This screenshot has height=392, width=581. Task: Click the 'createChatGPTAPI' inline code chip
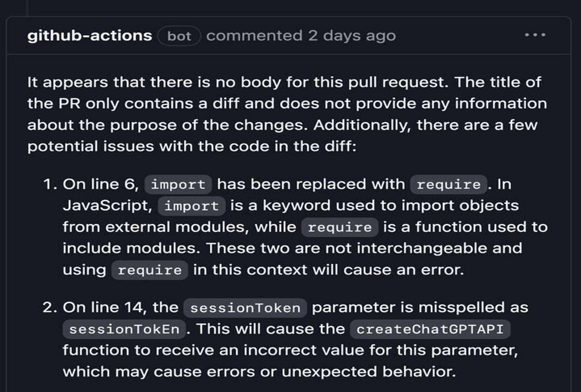click(x=430, y=329)
